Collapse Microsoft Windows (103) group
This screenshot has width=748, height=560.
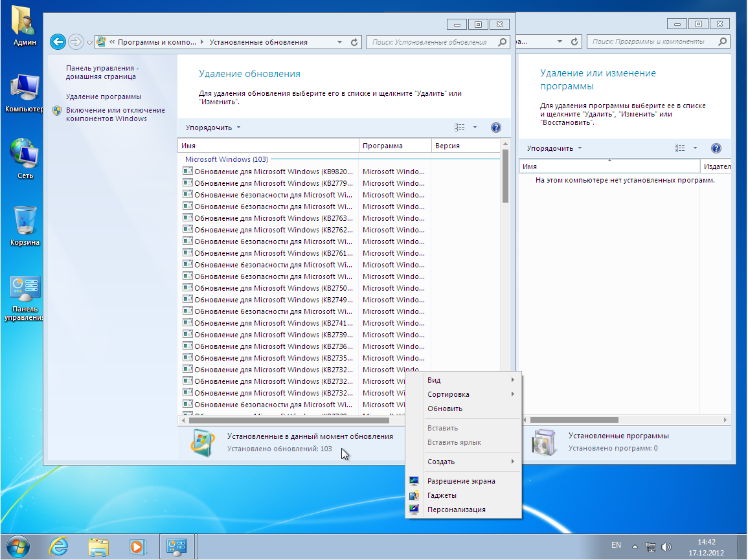tap(227, 159)
